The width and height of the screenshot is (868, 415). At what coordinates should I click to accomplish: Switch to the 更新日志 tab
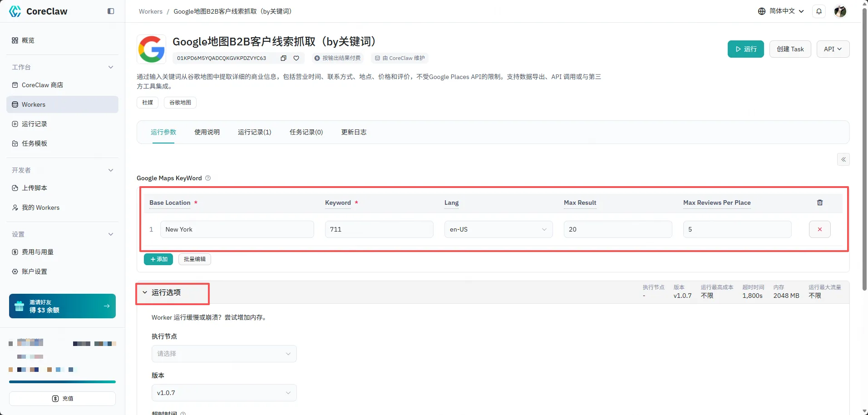click(354, 132)
